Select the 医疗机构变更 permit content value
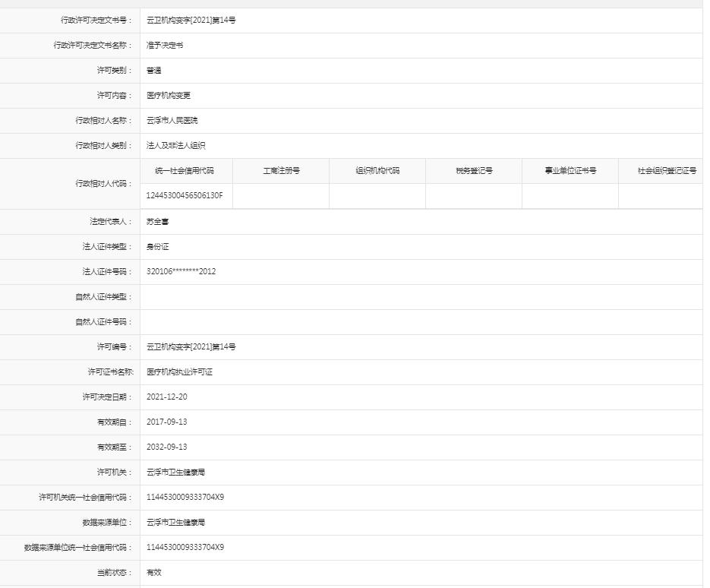Viewport: 710px width, 588px height. (x=169, y=96)
